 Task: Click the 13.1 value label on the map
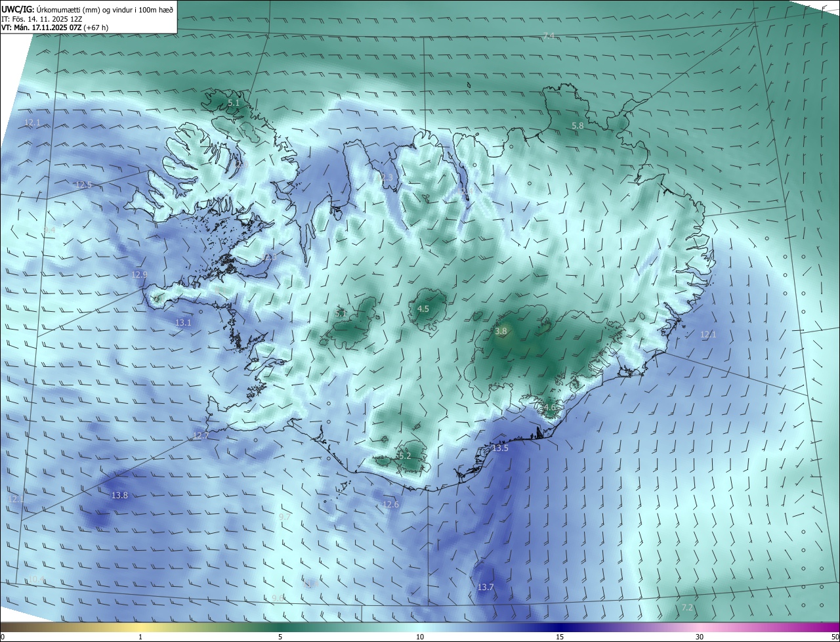tap(183, 323)
